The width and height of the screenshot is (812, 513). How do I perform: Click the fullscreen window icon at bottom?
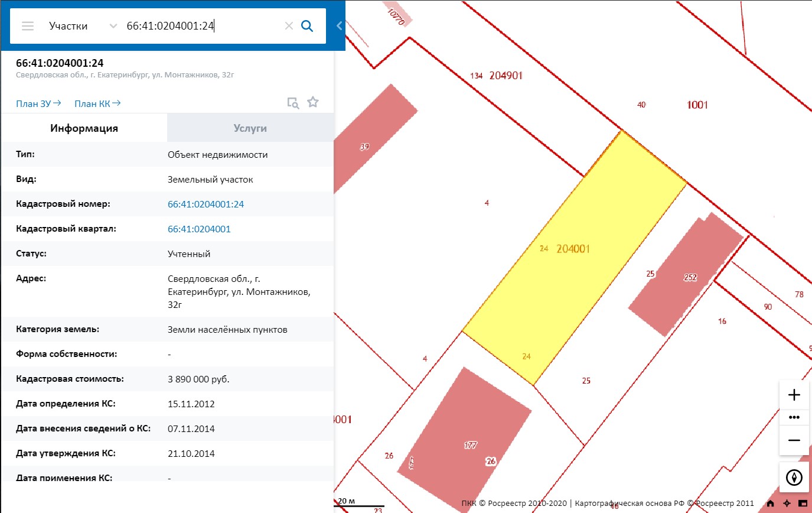click(x=801, y=504)
